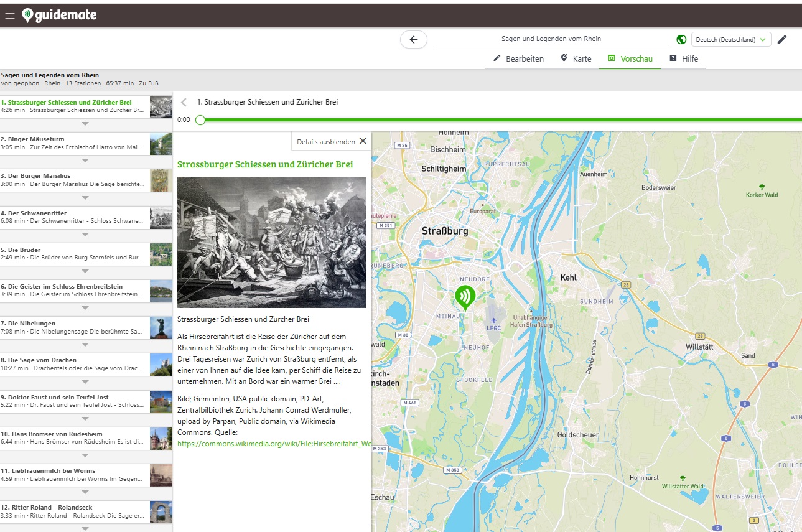
Task: Go back with the circled arrow button
Action: 414,39
